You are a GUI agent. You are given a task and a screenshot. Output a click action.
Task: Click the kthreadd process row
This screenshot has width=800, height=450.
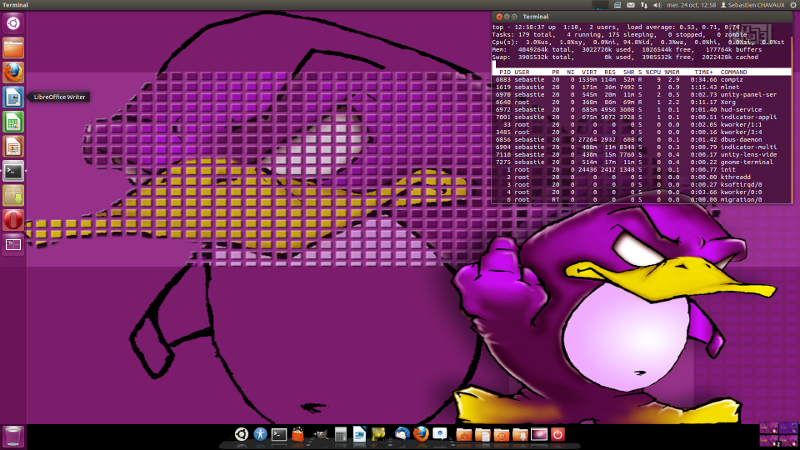tap(642, 177)
